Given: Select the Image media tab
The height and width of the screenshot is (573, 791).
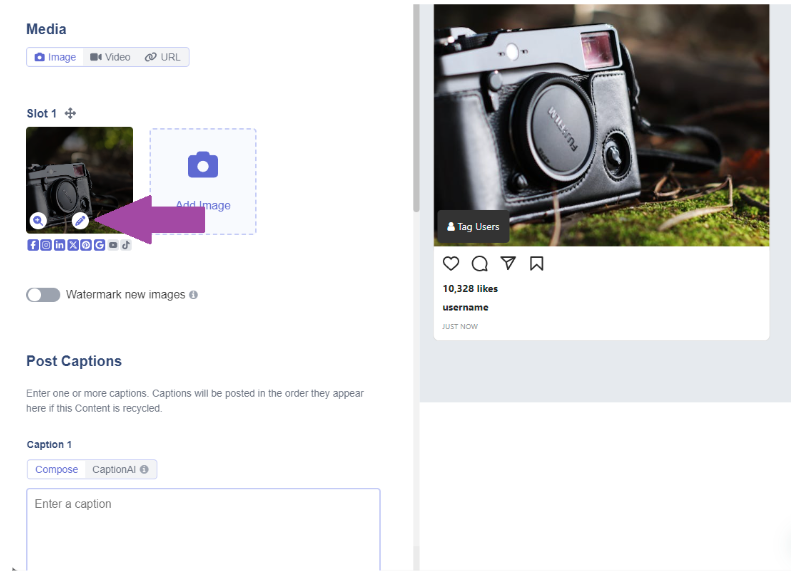Looking at the screenshot, I should pyautogui.click(x=55, y=57).
